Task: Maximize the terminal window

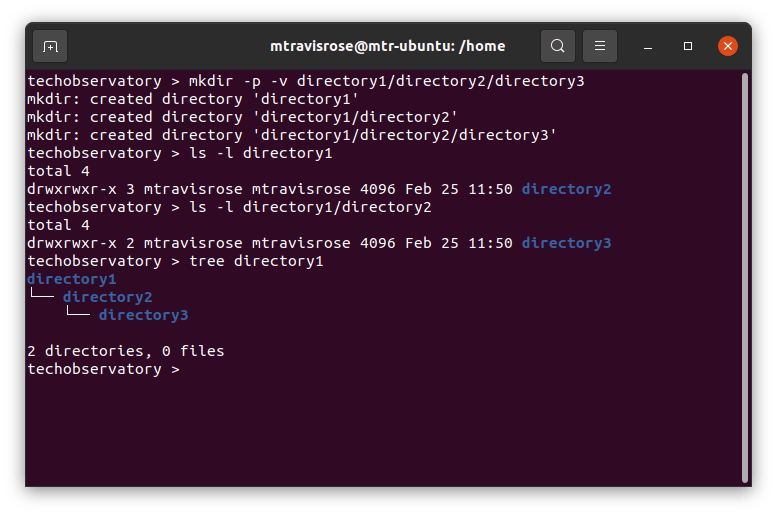Action: tap(688, 46)
